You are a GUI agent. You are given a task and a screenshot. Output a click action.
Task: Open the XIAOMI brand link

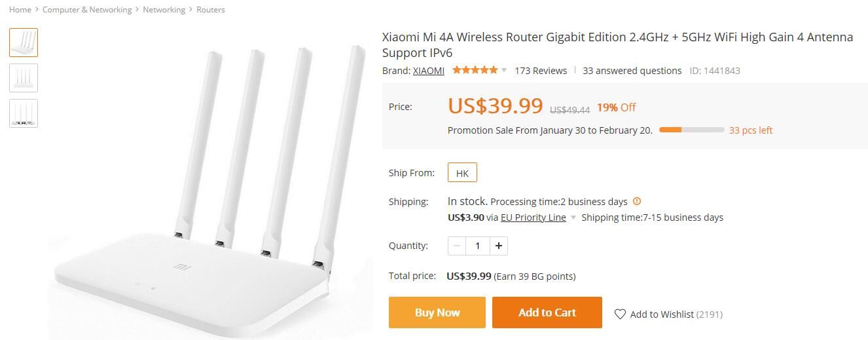click(429, 71)
